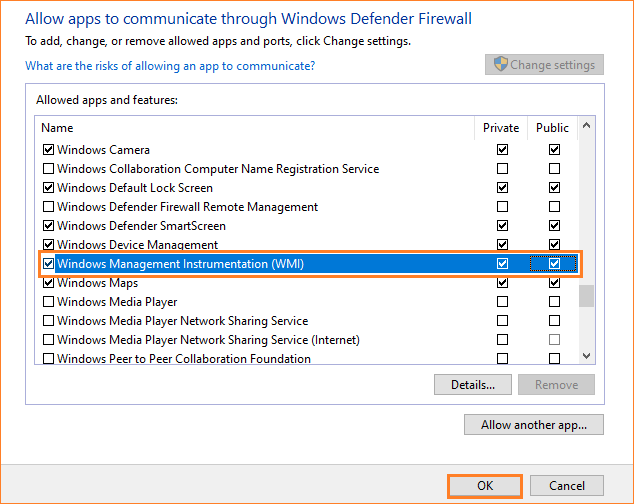Uncheck Windows Maps name checkbox
This screenshot has width=634, height=504.
pyautogui.click(x=49, y=283)
